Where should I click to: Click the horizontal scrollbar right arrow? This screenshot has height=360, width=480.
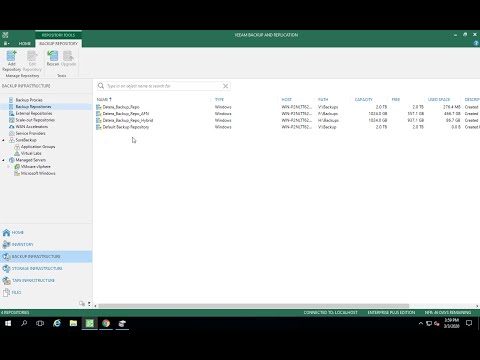477,306
